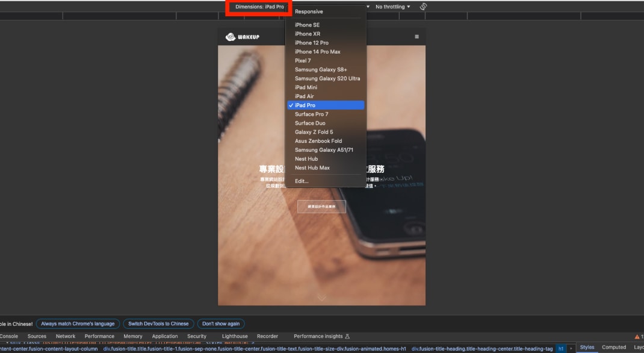Click the outlined button on the web page

(x=321, y=207)
